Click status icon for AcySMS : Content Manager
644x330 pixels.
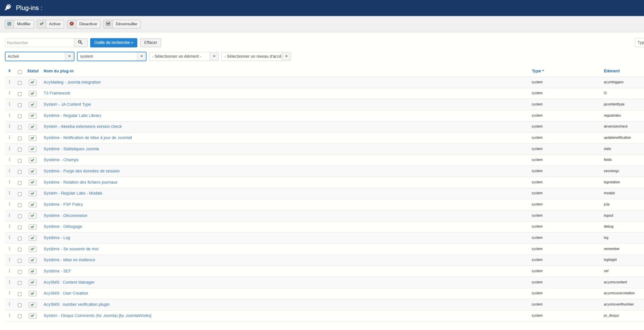pos(33,282)
